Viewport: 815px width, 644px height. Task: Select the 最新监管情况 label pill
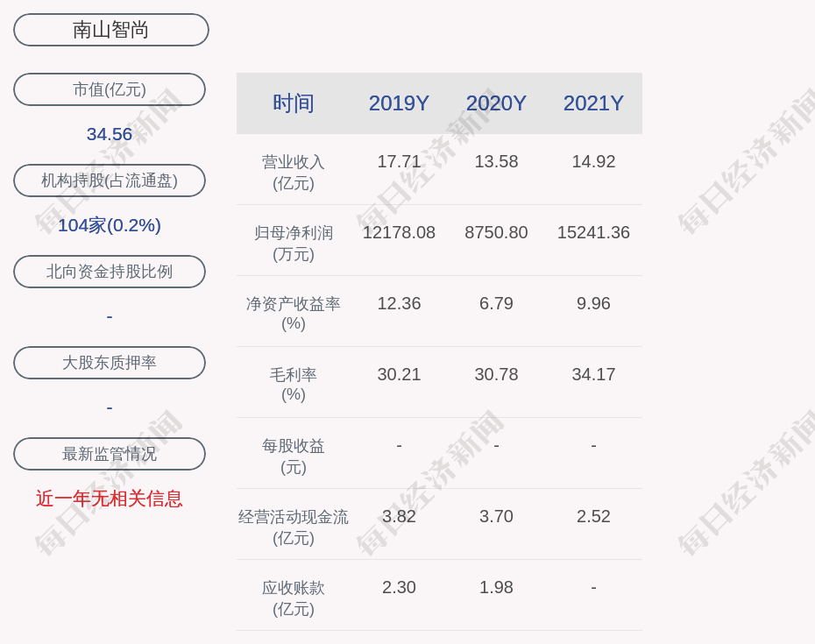click(110, 454)
